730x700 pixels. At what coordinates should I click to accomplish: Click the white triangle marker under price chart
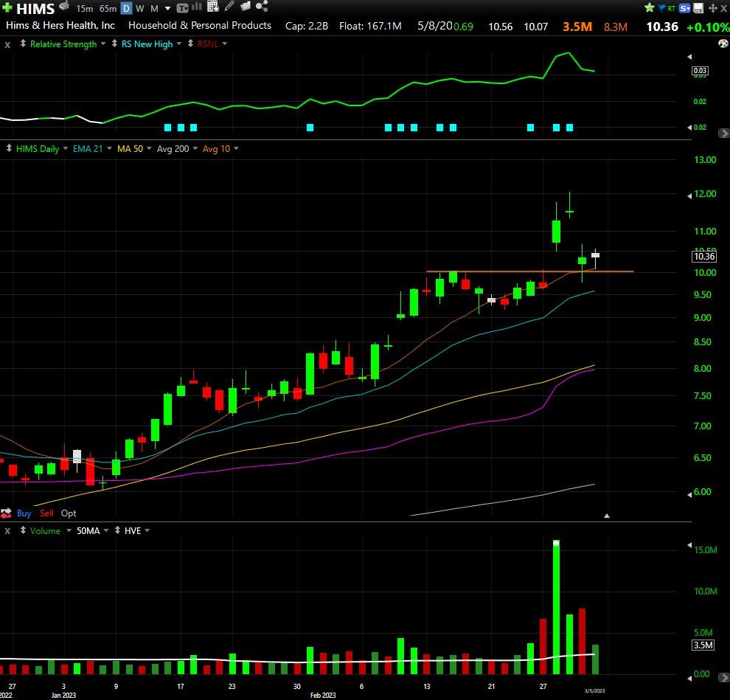[x=607, y=516]
